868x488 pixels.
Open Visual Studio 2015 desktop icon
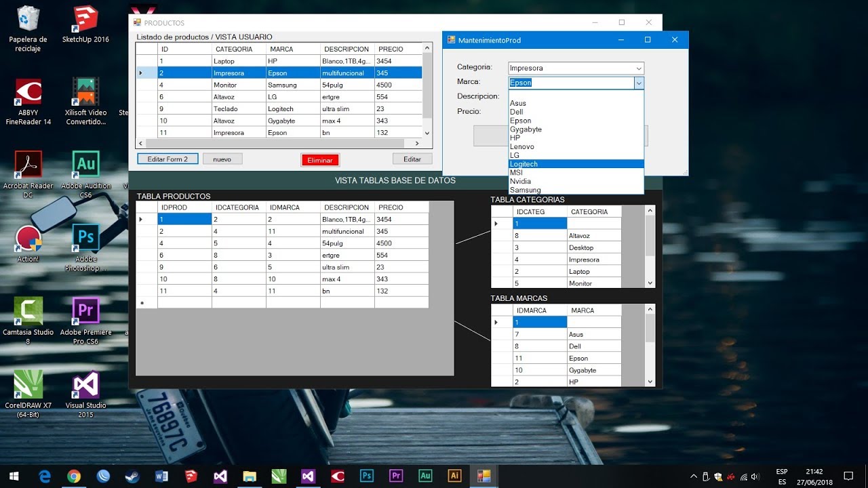(x=86, y=394)
